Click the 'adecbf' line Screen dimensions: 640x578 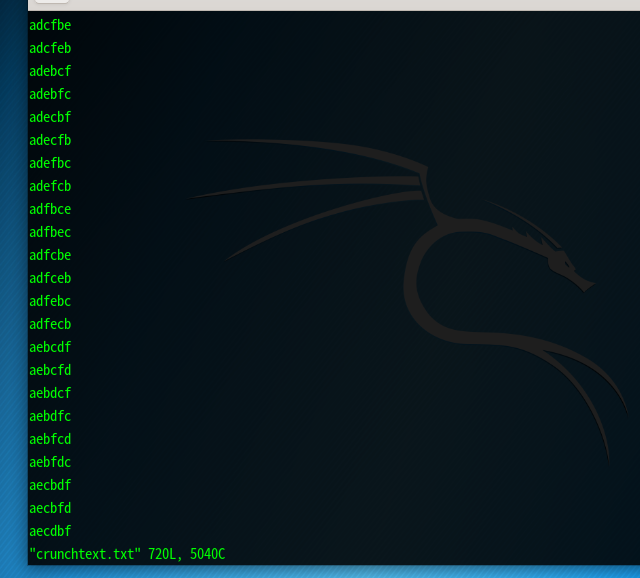[x=50, y=117]
